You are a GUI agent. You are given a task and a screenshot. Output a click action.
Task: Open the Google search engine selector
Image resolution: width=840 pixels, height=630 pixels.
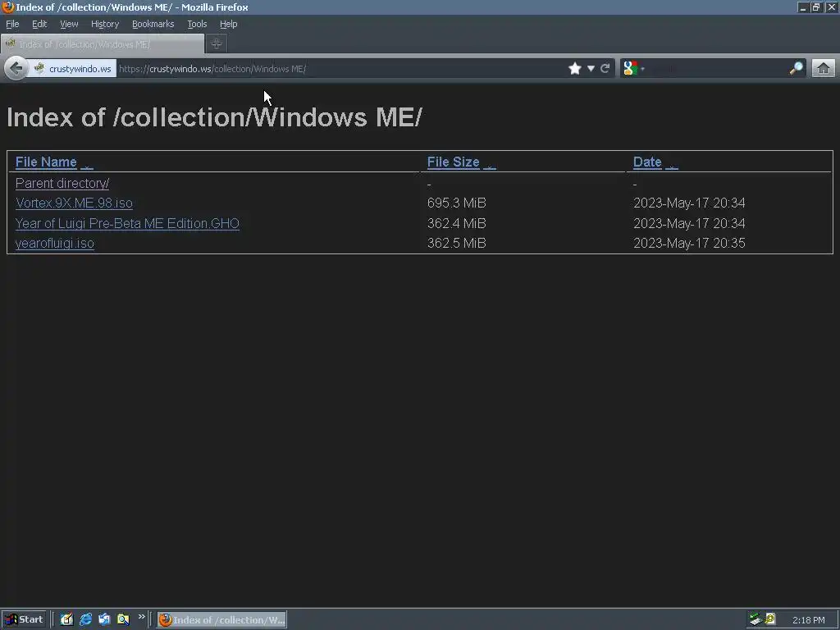(x=633, y=69)
